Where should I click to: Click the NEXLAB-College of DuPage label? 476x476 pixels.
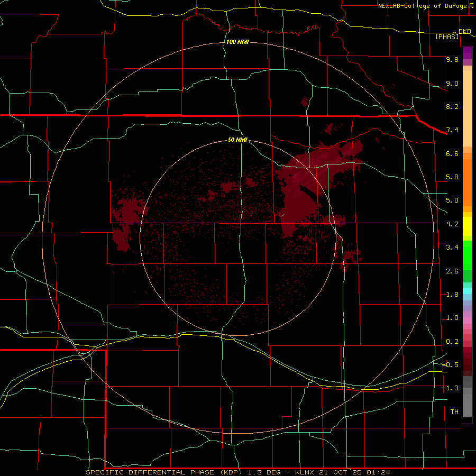422,6
